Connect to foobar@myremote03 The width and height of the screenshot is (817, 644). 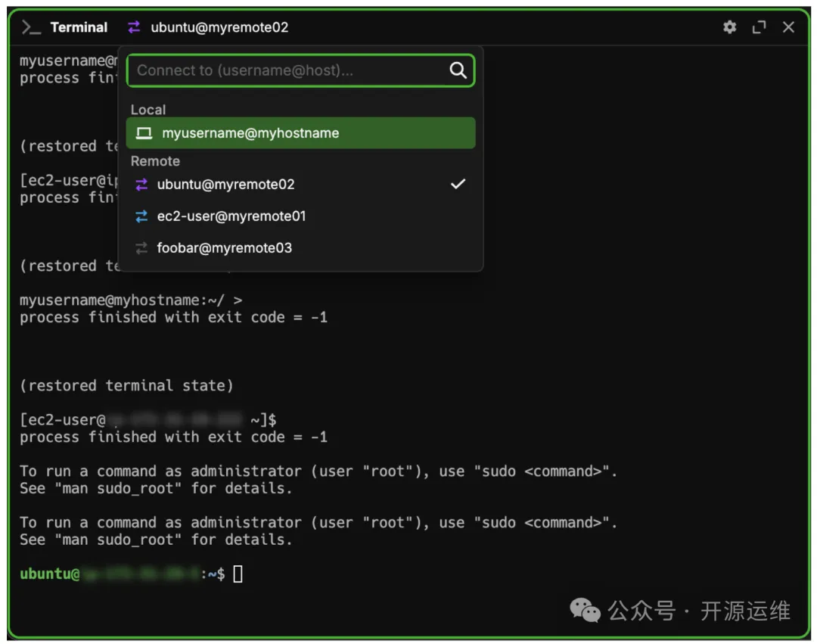click(224, 248)
